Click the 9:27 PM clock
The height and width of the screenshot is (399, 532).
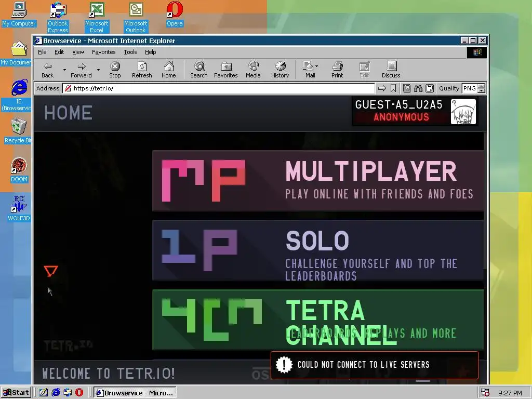[510, 393]
